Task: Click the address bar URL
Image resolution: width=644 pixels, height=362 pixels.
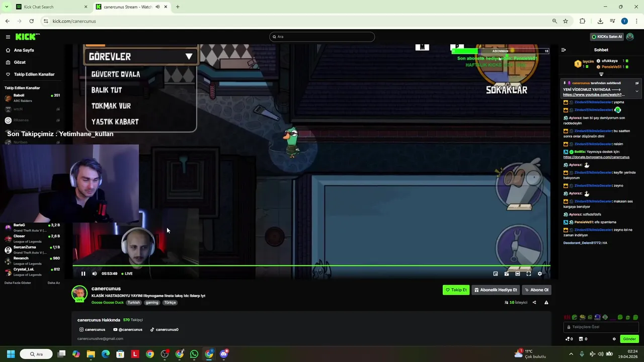Action: pos(74,21)
